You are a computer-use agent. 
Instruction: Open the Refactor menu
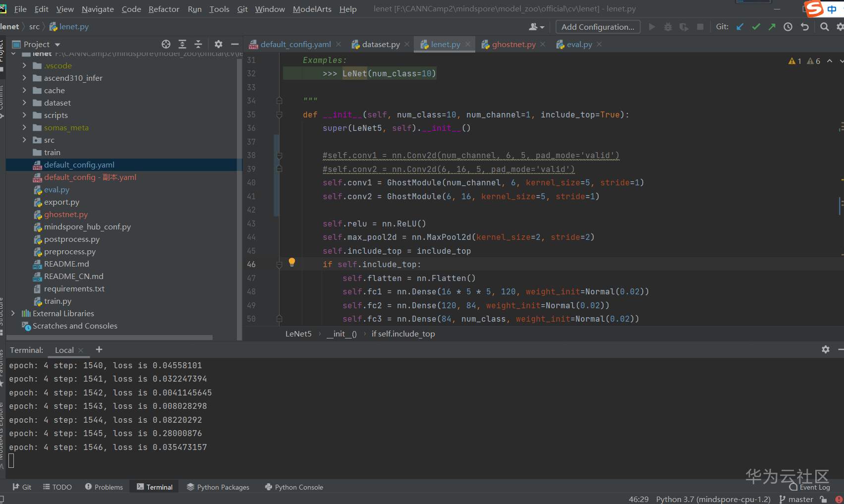click(x=164, y=9)
